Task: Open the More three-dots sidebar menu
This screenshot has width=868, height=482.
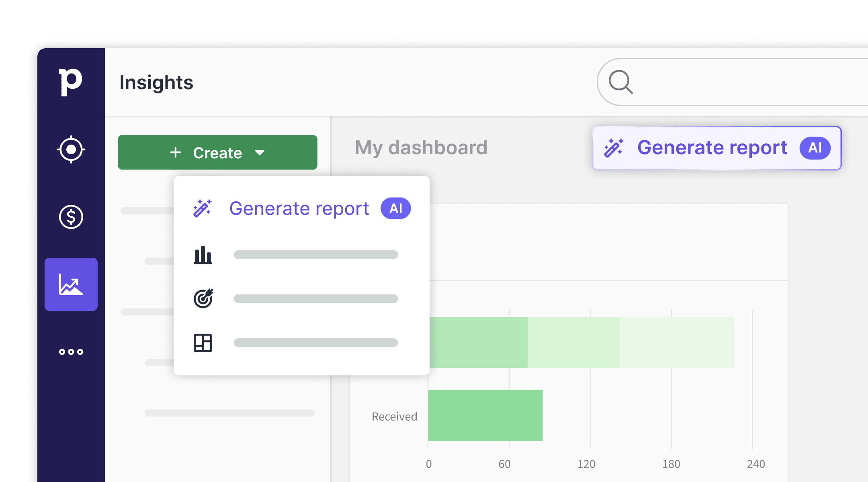Action: point(71,352)
